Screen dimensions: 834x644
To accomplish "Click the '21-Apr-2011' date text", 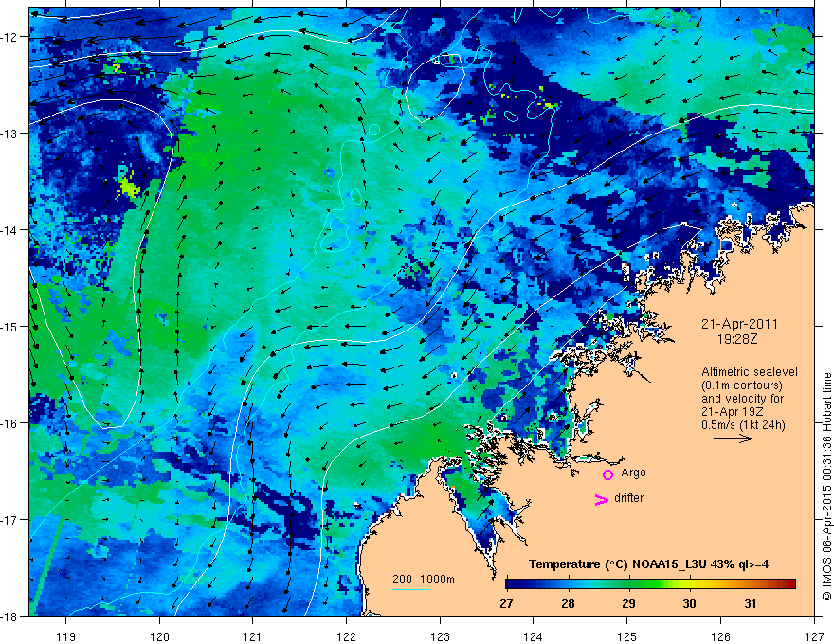I will click(x=739, y=324).
